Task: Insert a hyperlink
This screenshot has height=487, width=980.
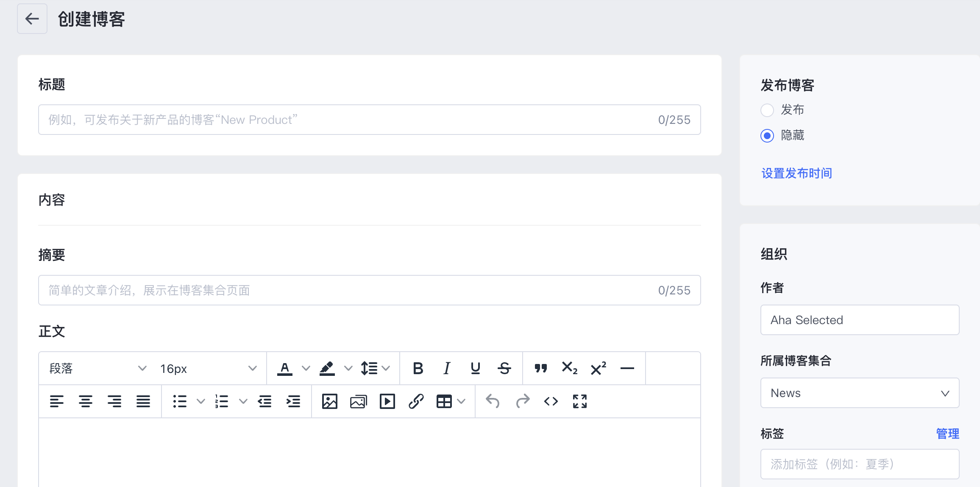Action: pyautogui.click(x=416, y=401)
